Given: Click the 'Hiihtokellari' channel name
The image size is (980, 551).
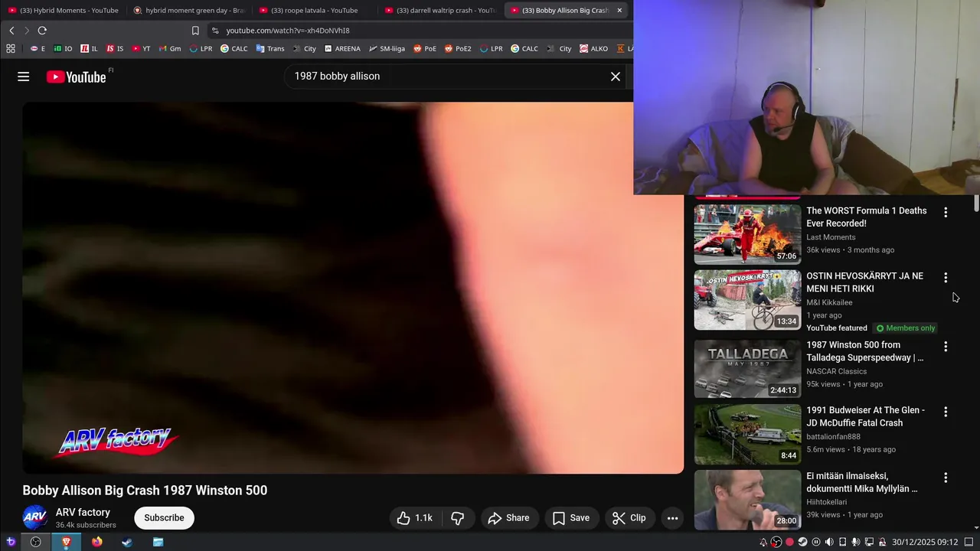Looking at the screenshot, I should coord(827,502).
